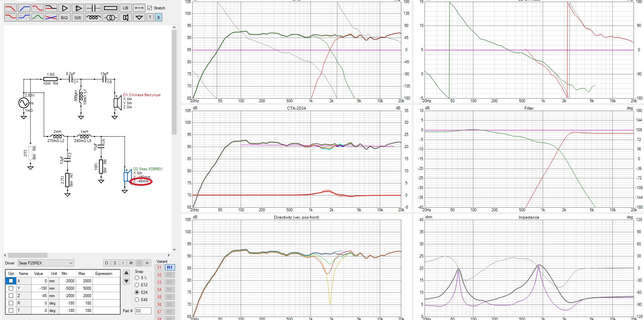
Task: Click the O button beside Driver dropdown
Action: click(106, 263)
